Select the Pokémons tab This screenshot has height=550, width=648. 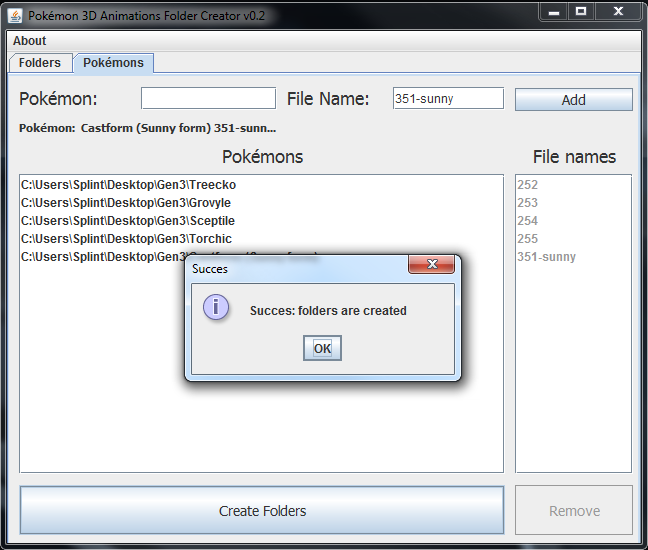pos(113,63)
